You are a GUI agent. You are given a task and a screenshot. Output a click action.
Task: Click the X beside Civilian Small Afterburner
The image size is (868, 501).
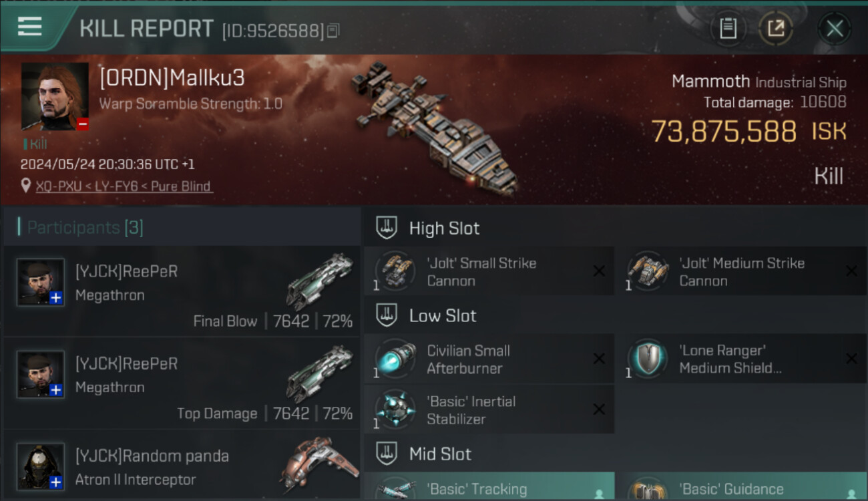click(599, 359)
